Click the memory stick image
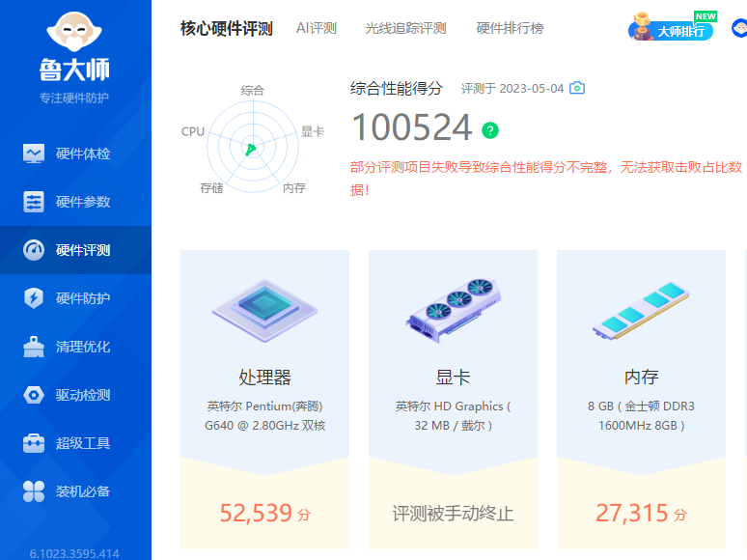This screenshot has width=747, height=560. tap(641, 310)
